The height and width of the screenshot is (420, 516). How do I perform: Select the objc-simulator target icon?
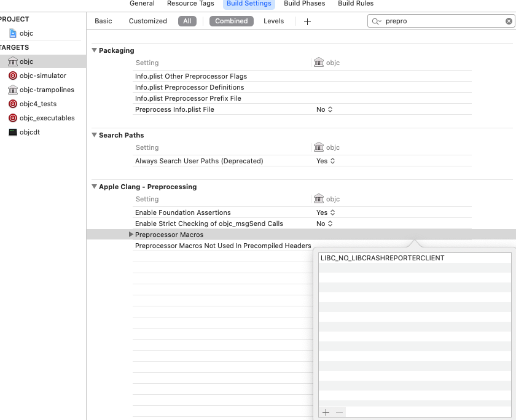click(13, 76)
